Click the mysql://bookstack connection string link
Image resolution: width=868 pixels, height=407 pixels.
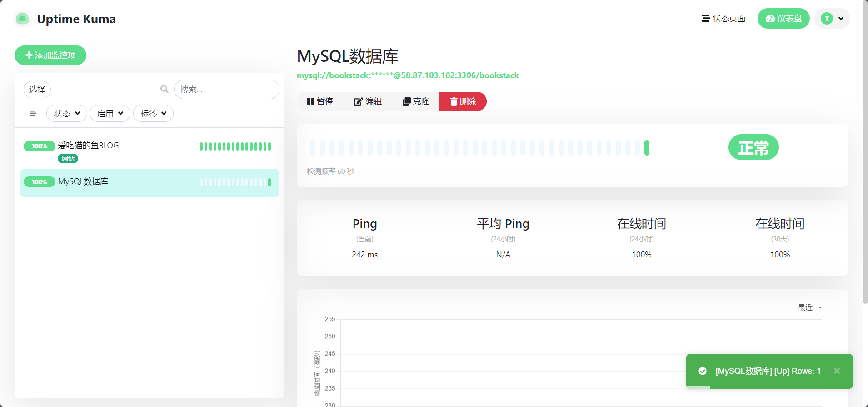408,75
